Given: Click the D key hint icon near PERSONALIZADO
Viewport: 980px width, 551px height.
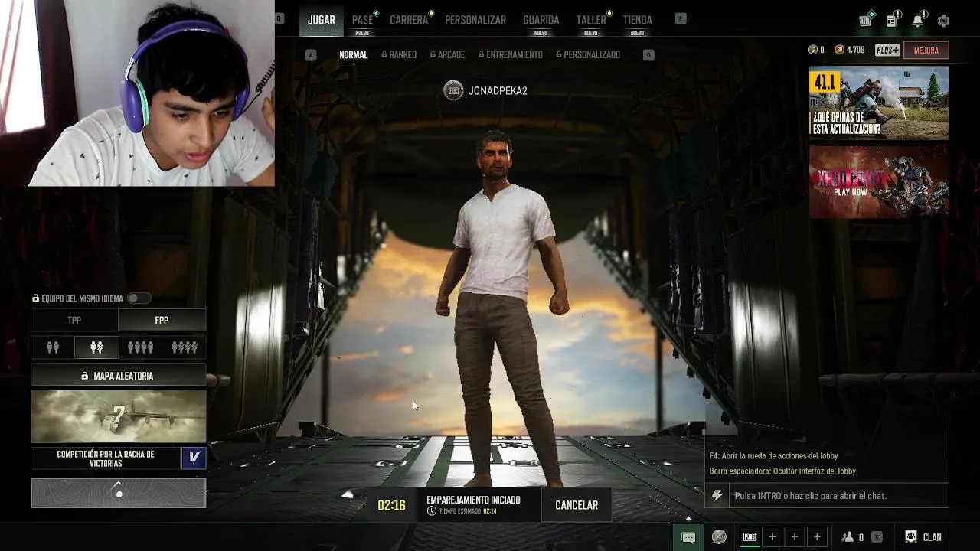Looking at the screenshot, I should click(648, 55).
